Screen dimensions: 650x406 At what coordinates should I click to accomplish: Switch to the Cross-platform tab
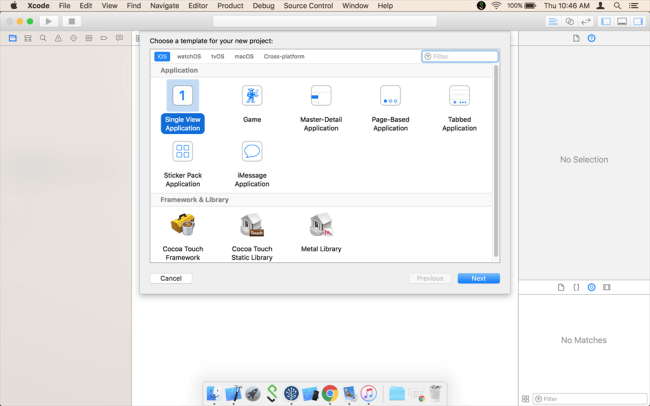[x=284, y=56]
